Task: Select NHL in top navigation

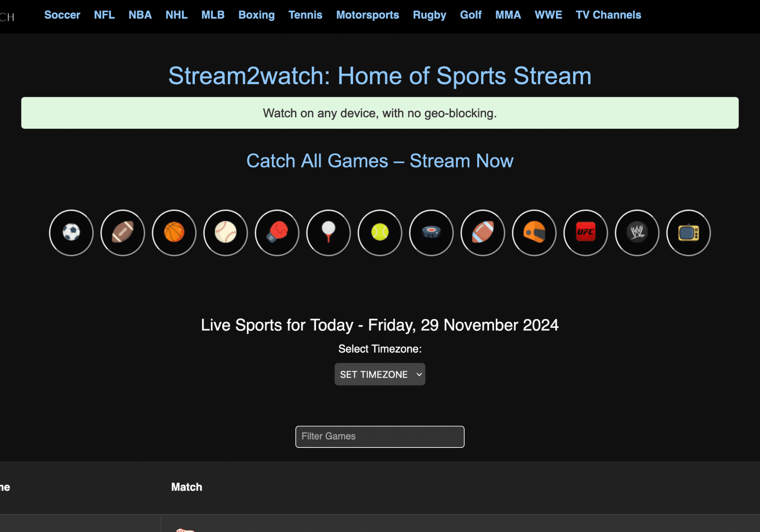Action: pyautogui.click(x=176, y=15)
